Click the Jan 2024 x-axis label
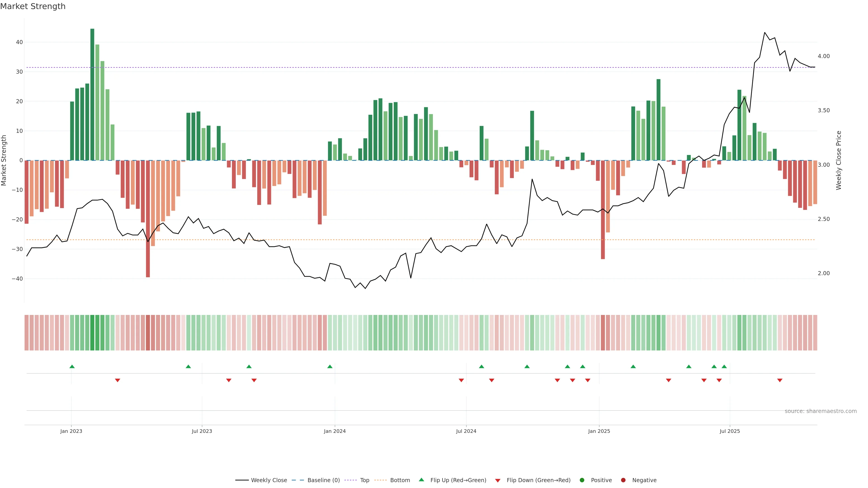This screenshot has width=868, height=488. 335,431
